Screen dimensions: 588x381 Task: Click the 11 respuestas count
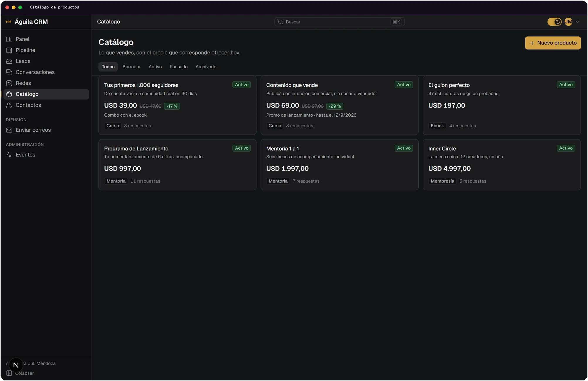pos(145,181)
